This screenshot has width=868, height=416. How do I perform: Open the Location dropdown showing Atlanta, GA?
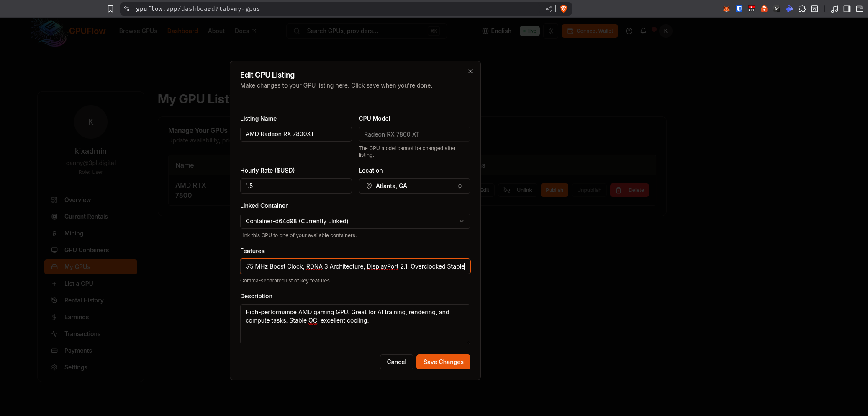[x=414, y=186]
